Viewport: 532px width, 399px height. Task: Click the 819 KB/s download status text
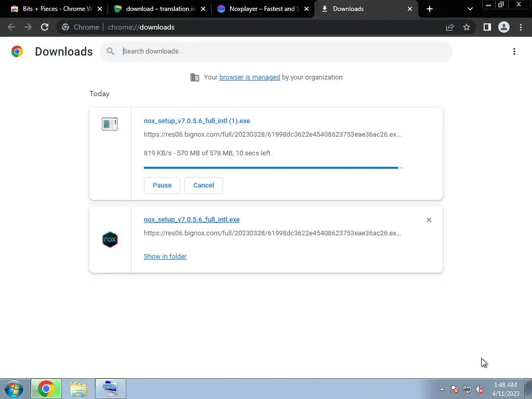(207, 153)
